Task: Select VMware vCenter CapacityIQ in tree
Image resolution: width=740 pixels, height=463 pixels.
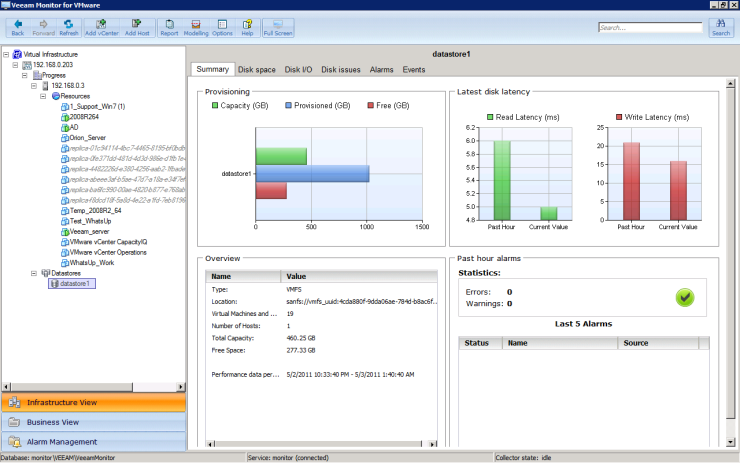Action: tap(109, 242)
